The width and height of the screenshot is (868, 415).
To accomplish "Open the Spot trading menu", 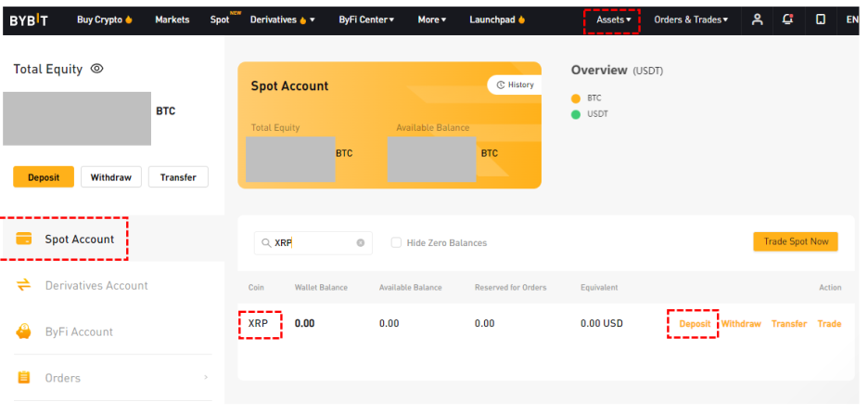I will point(220,19).
